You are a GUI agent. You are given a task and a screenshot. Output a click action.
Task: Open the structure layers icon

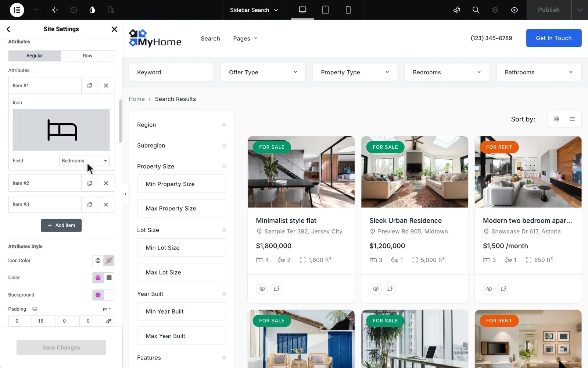pyautogui.click(x=495, y=10)
